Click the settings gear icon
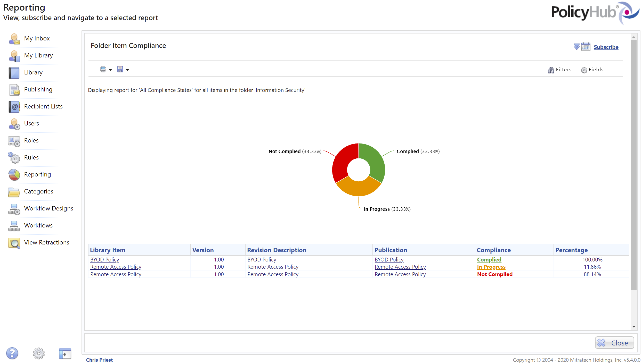 coord(38,353)
